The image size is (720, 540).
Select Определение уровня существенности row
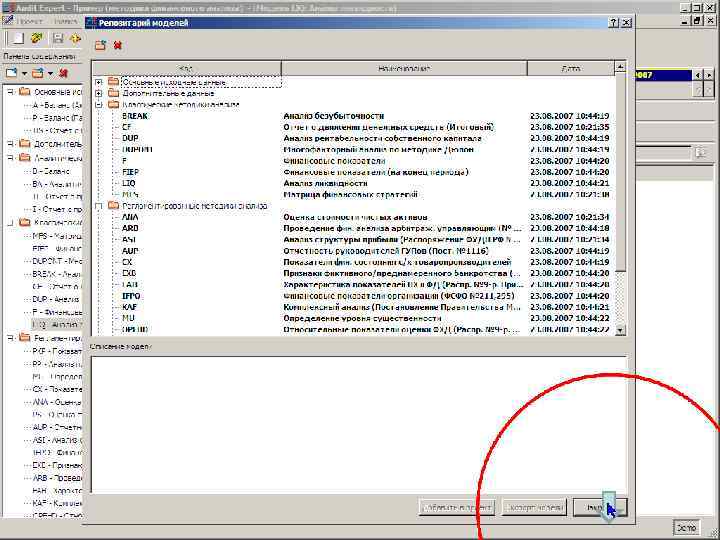(354, 318)
